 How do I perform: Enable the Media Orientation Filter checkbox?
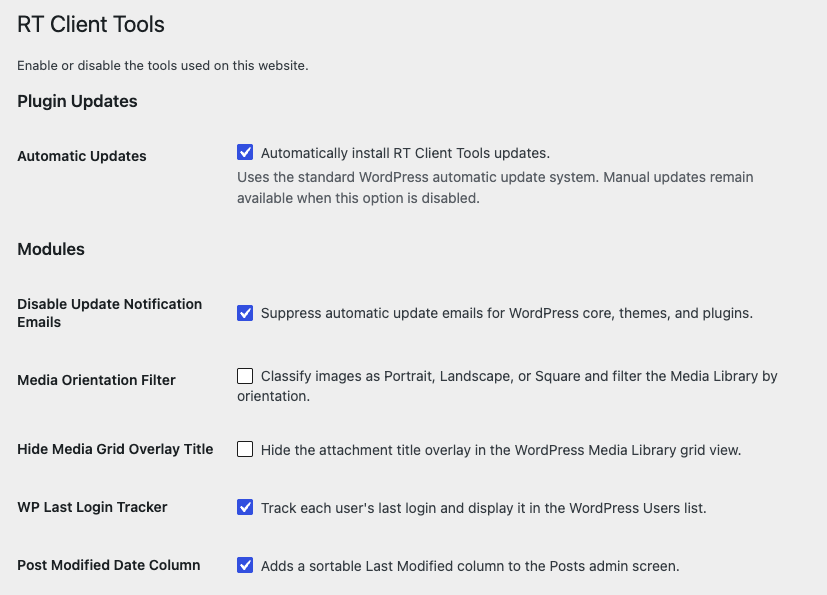pos(245,376)
